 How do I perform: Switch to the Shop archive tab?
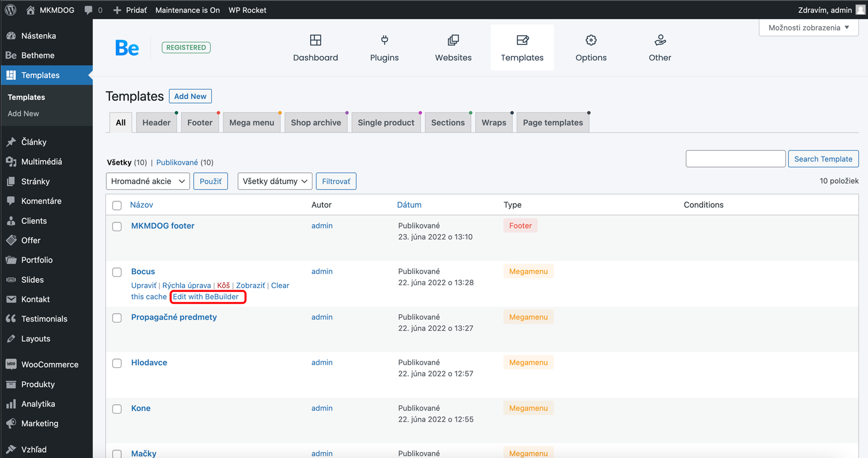tap(316, 123)
